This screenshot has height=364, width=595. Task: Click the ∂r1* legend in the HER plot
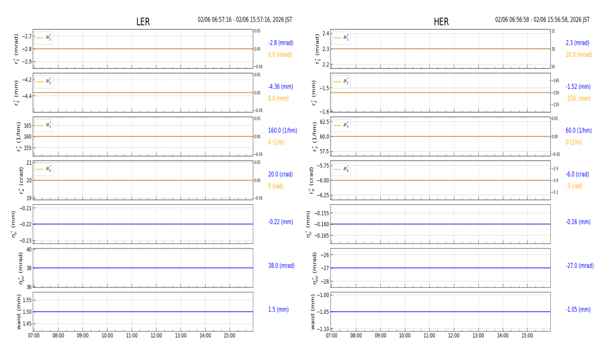pos(341,38)
